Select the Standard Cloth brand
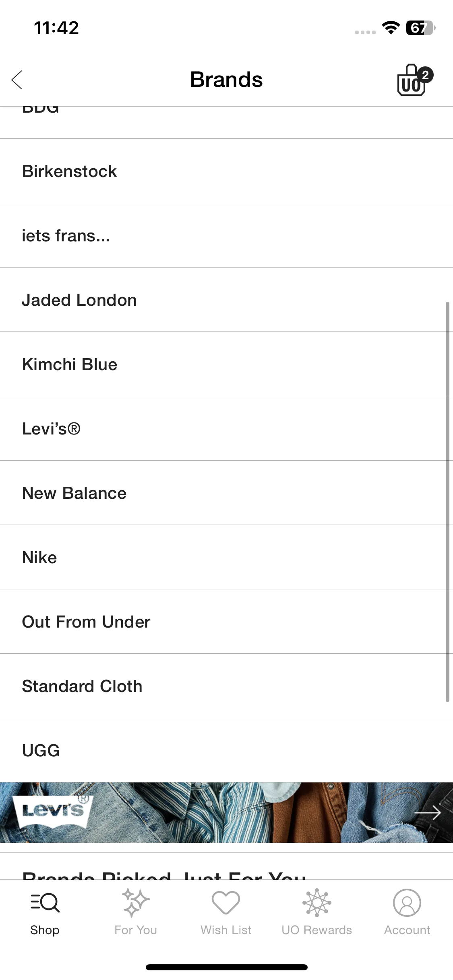The width and height of the screenshot is (453, 980). [x=226, y=686]
